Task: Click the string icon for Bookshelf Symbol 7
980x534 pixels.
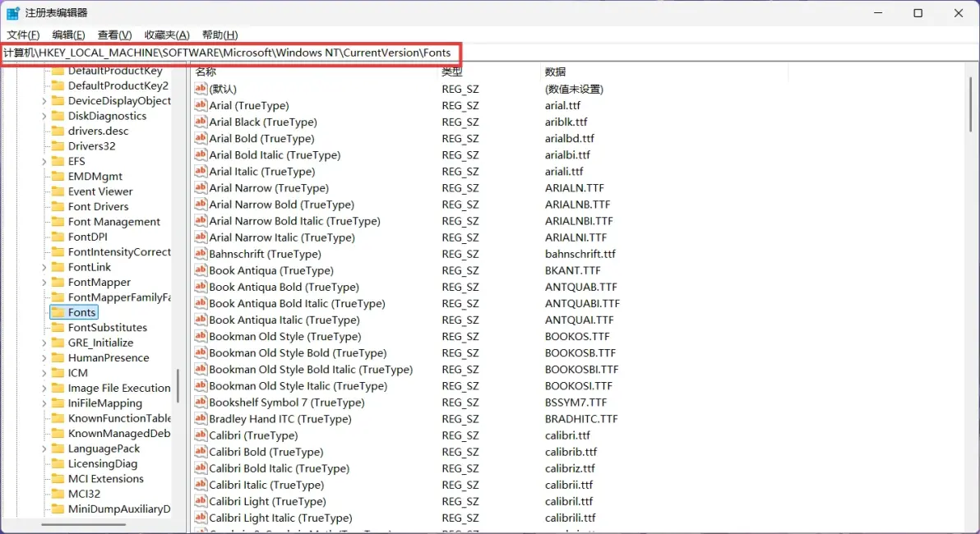Action: tap(201, 403)
